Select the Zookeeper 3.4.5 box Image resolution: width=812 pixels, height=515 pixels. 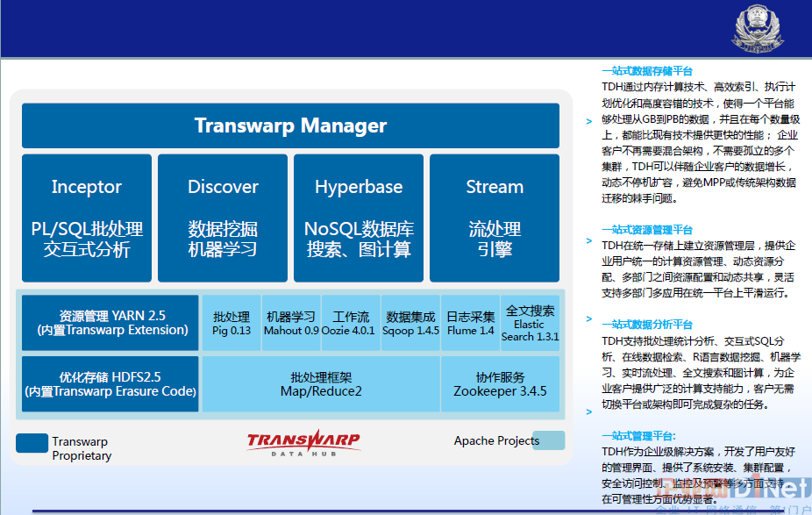(500, 384)
